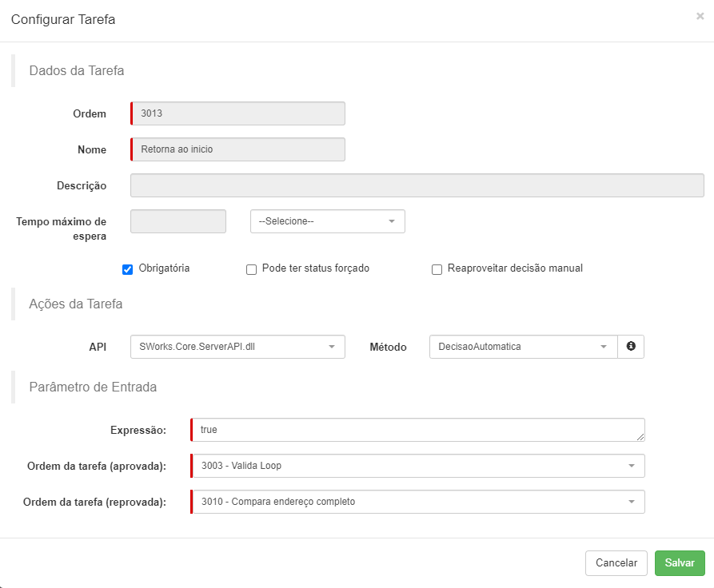
Task: Open the reproved task order dropdown
Action: point(417,502)
